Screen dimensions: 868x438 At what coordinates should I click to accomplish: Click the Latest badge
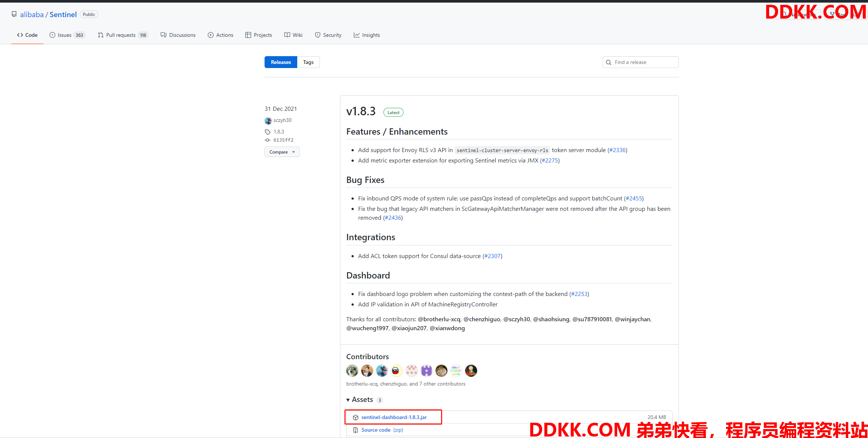pos(393,112)
